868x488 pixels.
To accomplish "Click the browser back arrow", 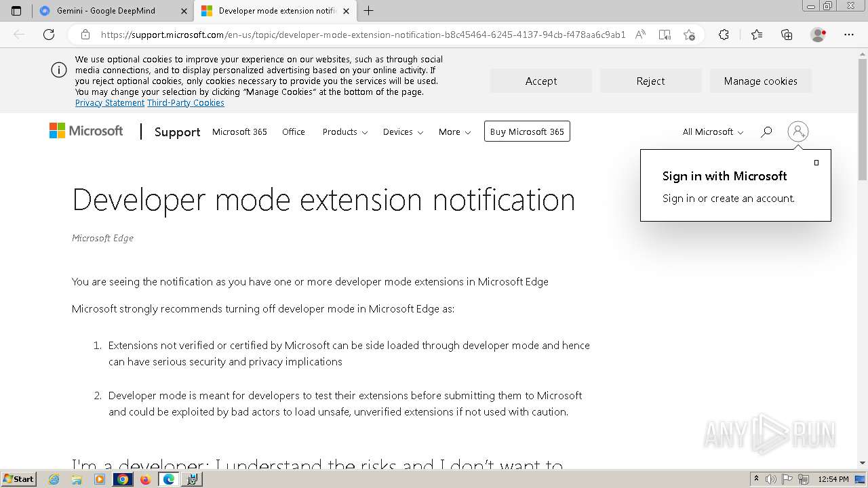I will [x=19, y=35].
